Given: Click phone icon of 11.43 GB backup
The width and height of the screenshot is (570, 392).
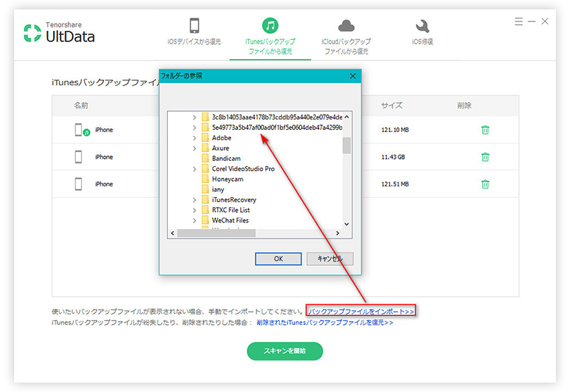Looking at the screenshot, I should (x=78, y=157).
